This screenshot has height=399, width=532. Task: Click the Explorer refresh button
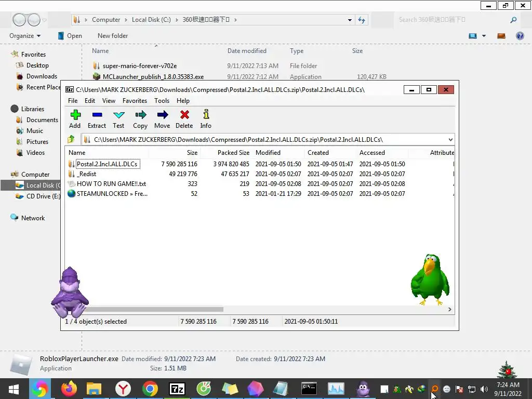362,20
